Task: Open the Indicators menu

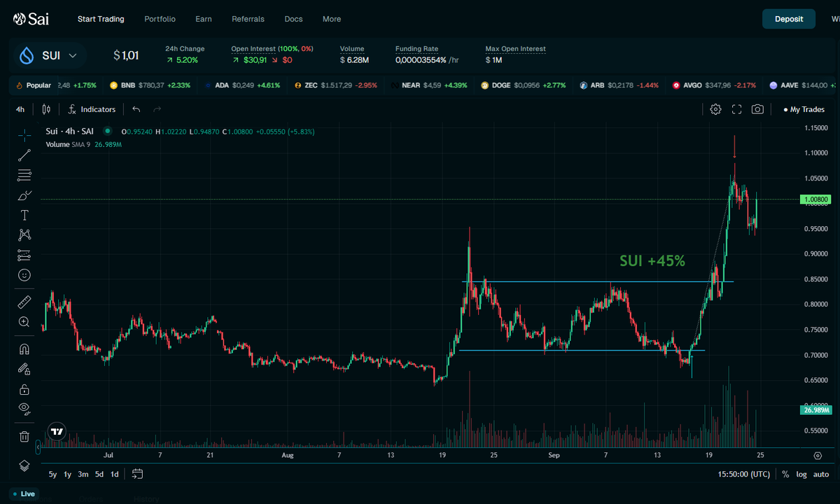Action: [x=92, y=109]
